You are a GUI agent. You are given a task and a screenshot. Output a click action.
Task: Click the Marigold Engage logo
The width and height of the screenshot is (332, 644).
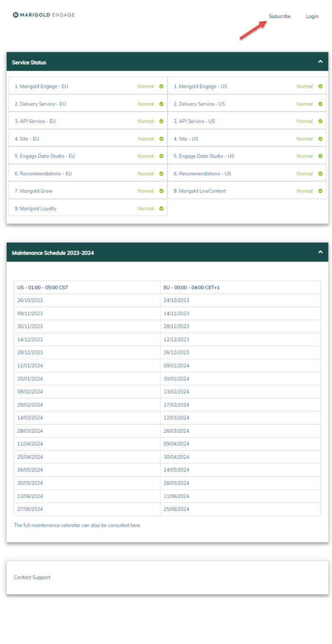[x=44, y=15]
